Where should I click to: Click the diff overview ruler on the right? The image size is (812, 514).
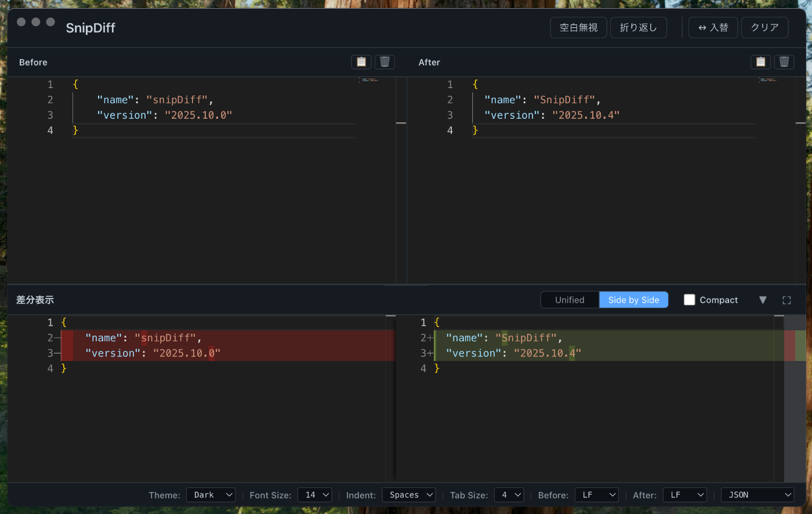[795, 398]
